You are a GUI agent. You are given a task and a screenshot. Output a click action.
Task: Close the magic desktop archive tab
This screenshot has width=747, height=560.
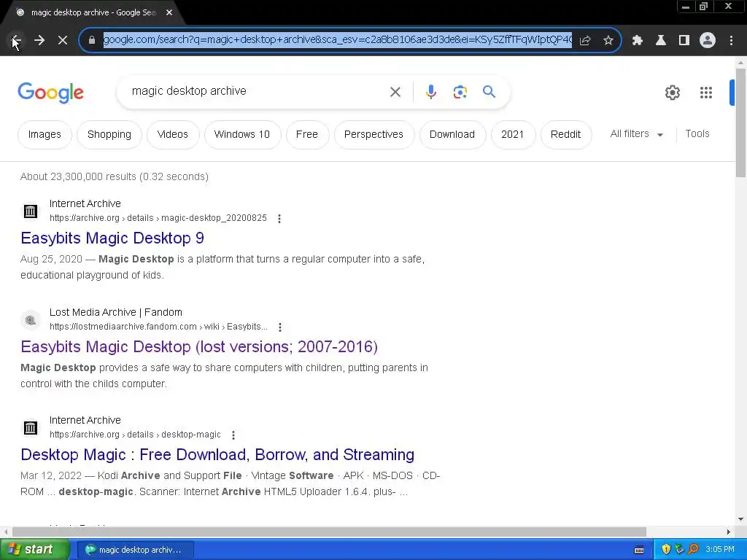pyautogui.click(x=169, y=12)
